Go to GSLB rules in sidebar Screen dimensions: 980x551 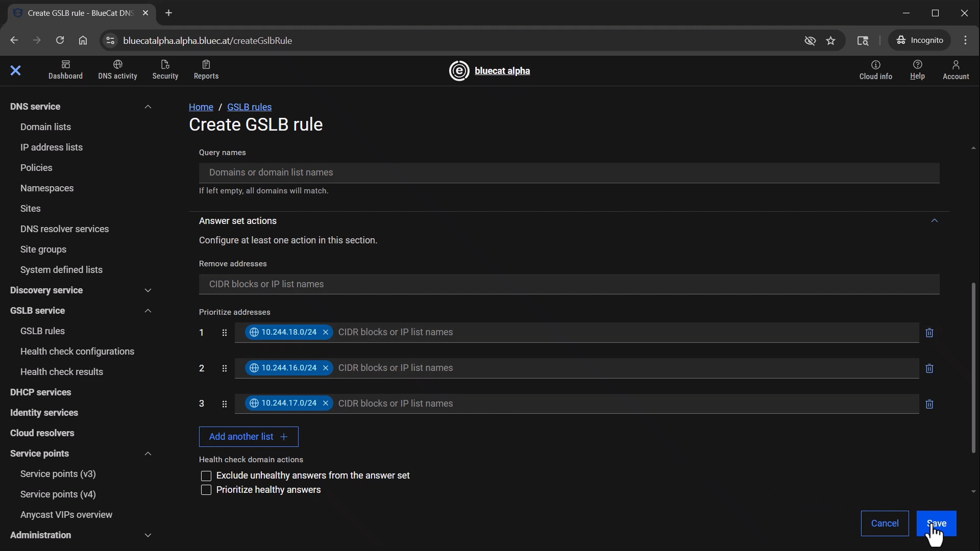click(42, 331)
